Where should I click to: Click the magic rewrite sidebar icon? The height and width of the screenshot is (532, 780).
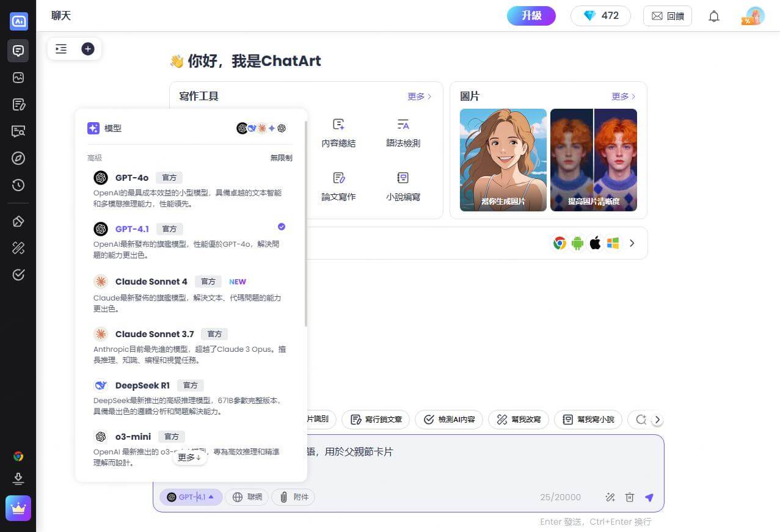tap(18, 248)
